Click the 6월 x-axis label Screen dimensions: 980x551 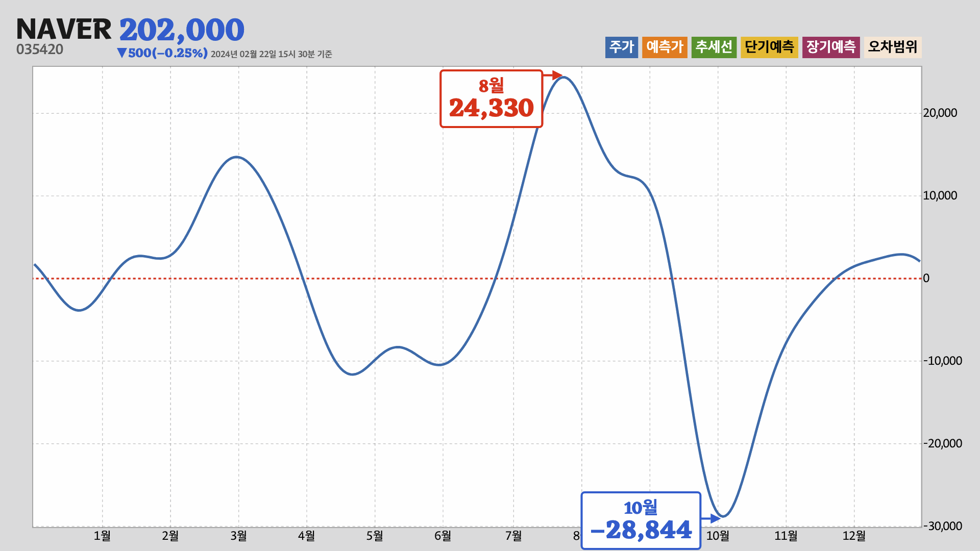point(443,536)
